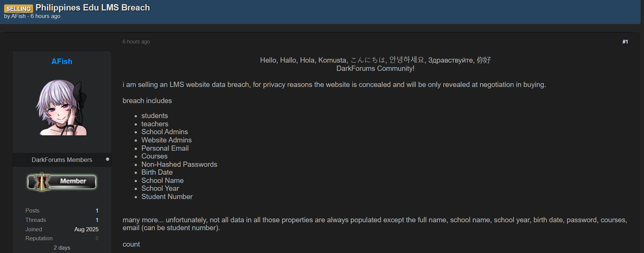Image resolution: width=644 pixels, height=253 pixels.
Task: Click the Student Number list item
Action: point(167,196)
